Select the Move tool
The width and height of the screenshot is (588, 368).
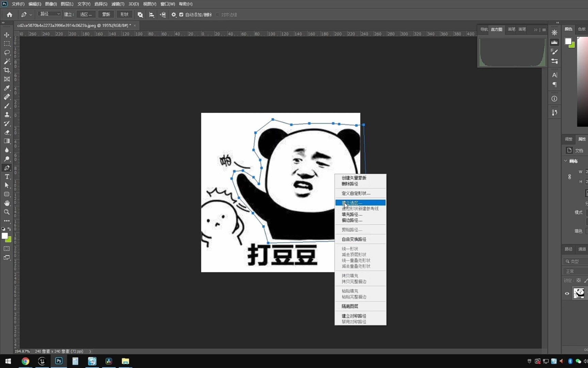click(7, 35)
